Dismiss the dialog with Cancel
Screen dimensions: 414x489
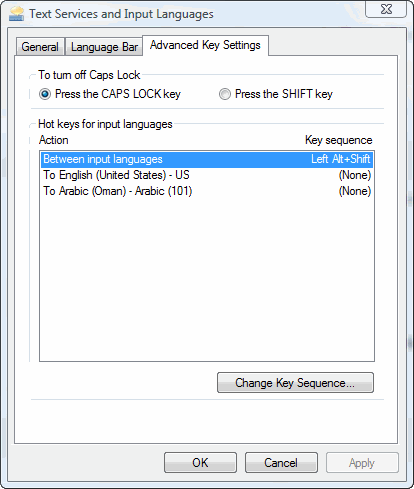click(x=281, y=463)
